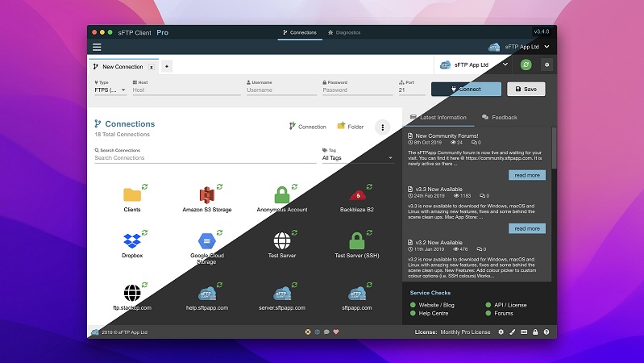The width and height of the screenshot is (644, 363).
Task: Open the Clients folder
Action: (132, 199)
